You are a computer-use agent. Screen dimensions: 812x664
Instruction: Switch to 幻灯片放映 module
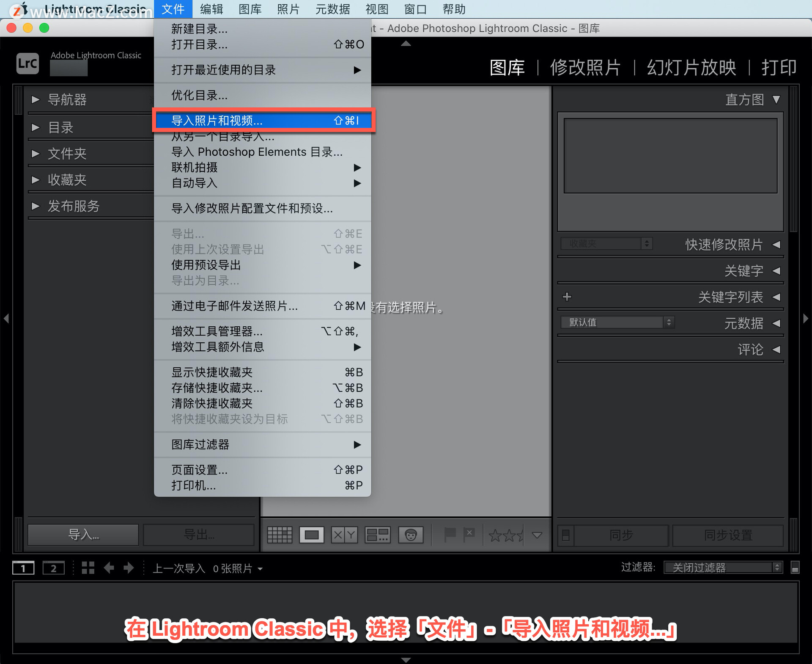point(691,67)
